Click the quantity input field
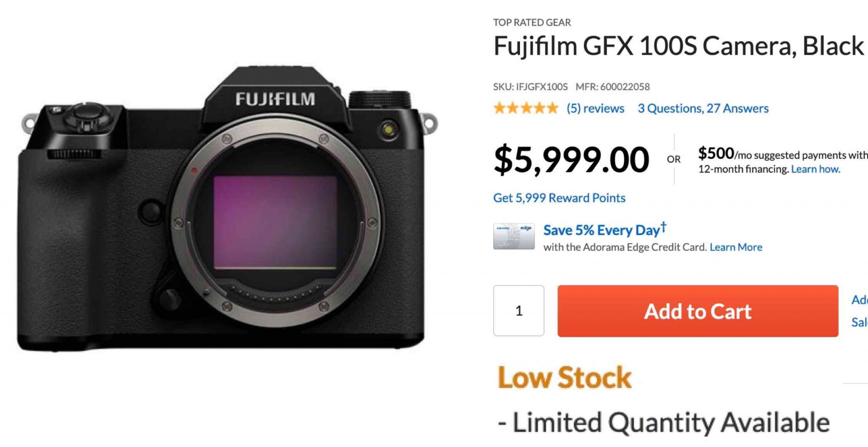Viewport: 868px width, 447px height. 518,311
